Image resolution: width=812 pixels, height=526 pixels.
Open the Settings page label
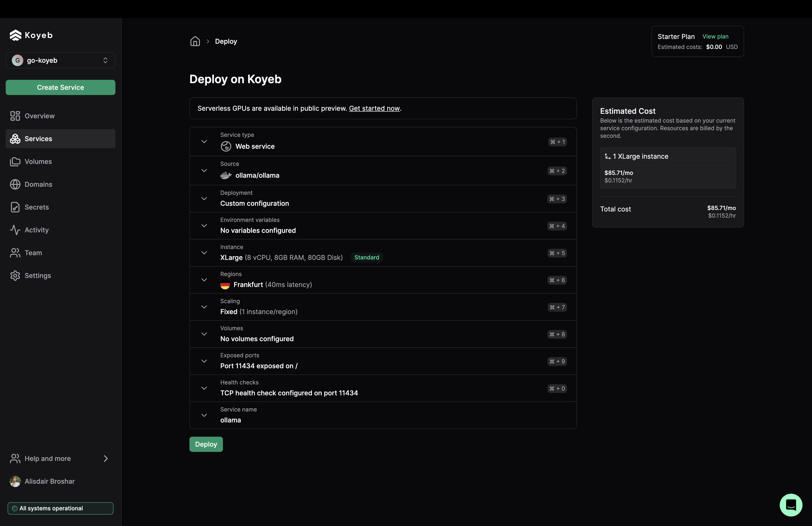(x=38, y=275)
